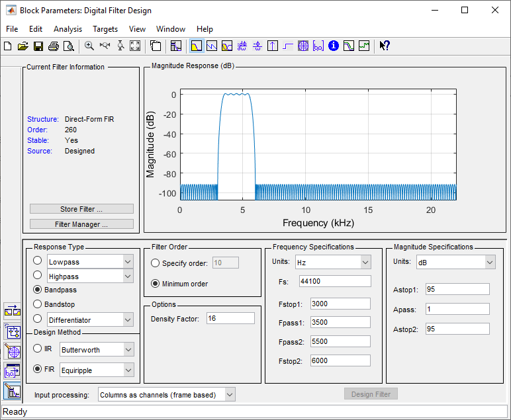Open the Realize Model sidebar panel

pos(13,331)
